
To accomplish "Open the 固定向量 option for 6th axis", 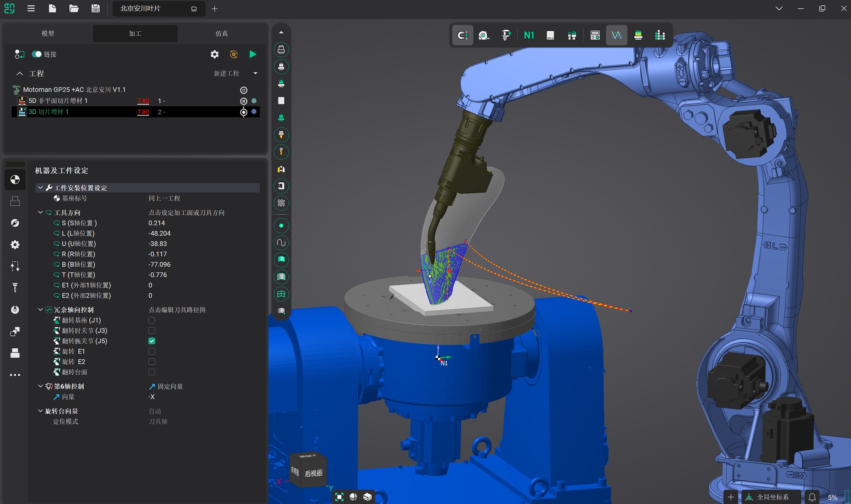I will pos(166,387).
